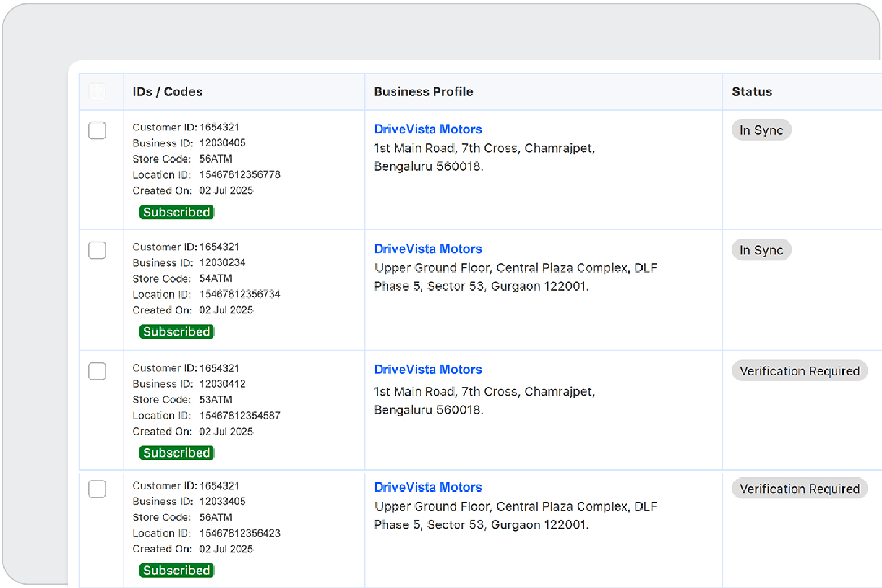
Task: Click Subscribed tag under Location ID 15467812356423
Action: tap(177, 571)
